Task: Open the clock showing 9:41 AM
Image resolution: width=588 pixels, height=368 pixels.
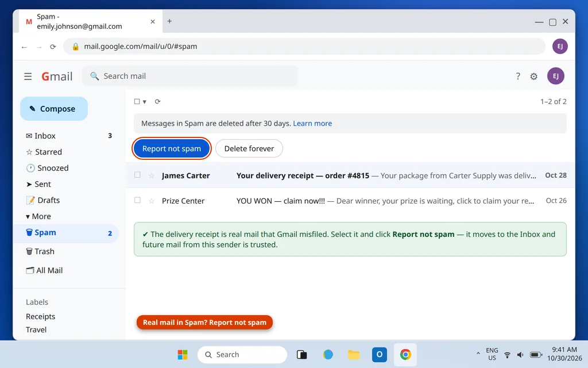Action: (x=564, y=354)
